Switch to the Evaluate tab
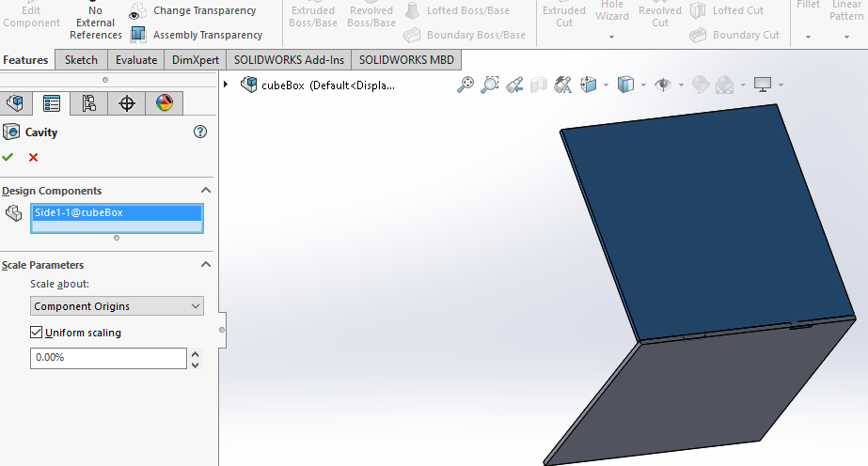The height and width of the screenshot is (466, 868). (136, 60)
